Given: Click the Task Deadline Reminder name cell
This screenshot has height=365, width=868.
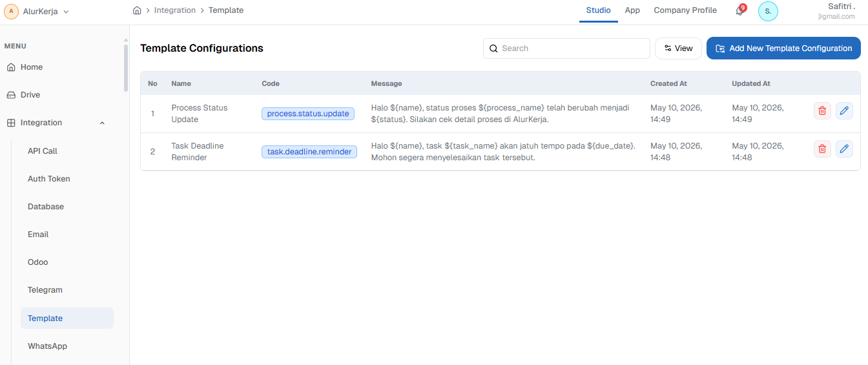Looking at the screenshot, I should coord(198,152).
